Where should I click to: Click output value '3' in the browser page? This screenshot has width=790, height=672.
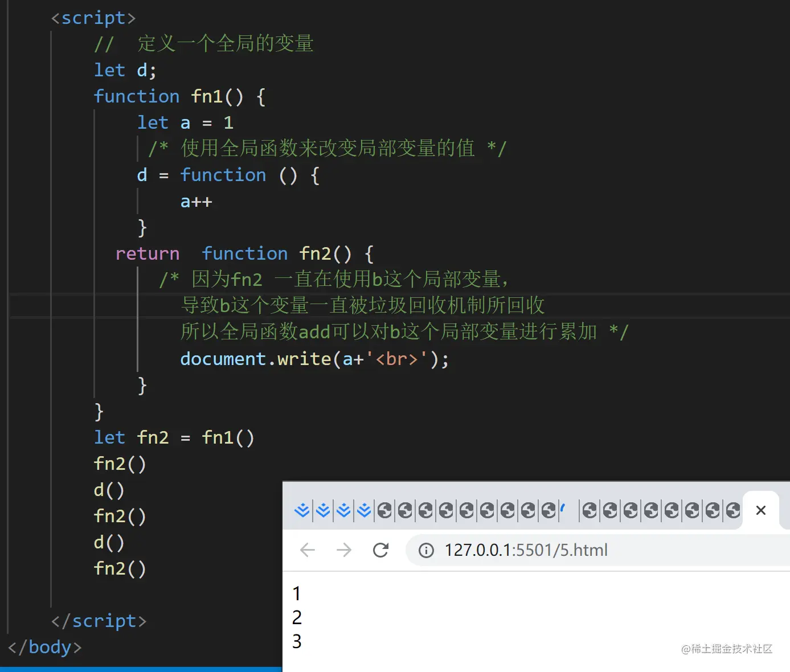pyautogui.click(x=297, y=642)
